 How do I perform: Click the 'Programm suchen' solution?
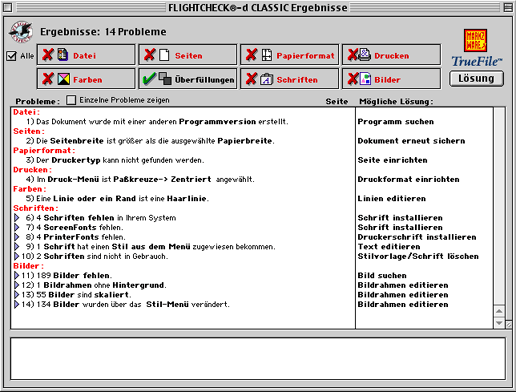(x=396, y=122)
